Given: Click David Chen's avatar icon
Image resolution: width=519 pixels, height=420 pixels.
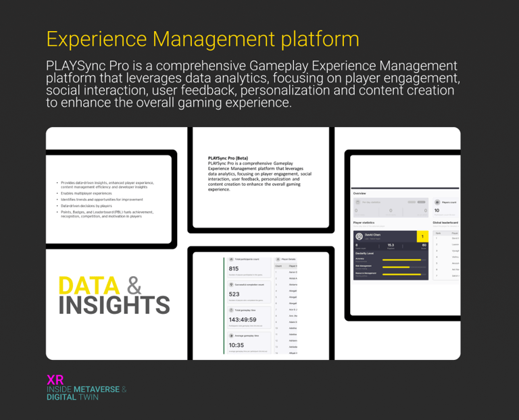Looking at the screenshot, I should [359, 236].
